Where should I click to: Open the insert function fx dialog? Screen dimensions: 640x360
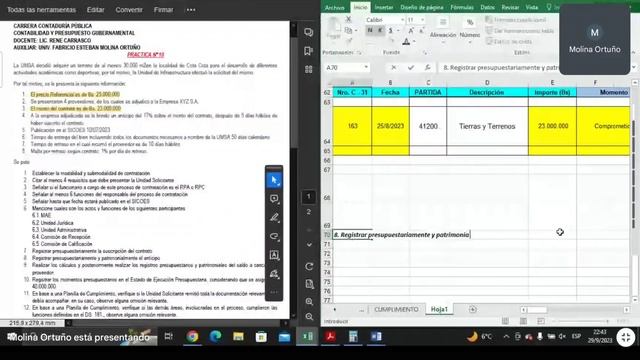[427, 67]
